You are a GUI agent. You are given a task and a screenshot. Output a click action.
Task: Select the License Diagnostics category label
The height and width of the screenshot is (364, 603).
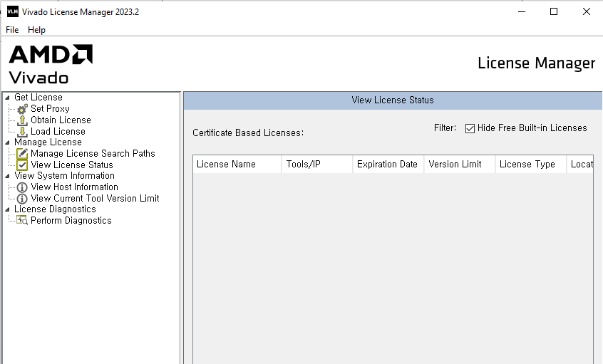(55, 209)
